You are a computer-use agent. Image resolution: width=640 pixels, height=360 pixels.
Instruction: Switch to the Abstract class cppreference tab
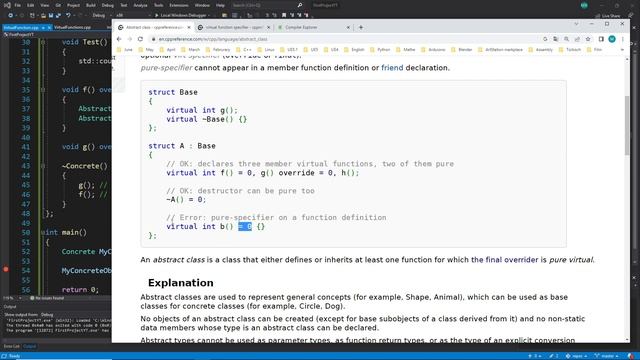point(154,27)
